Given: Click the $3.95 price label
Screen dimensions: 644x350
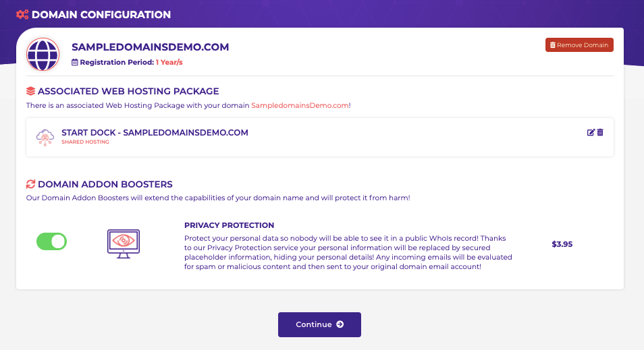Looking at the screenshot, I should pyautogui.click(x=562, y=244).
